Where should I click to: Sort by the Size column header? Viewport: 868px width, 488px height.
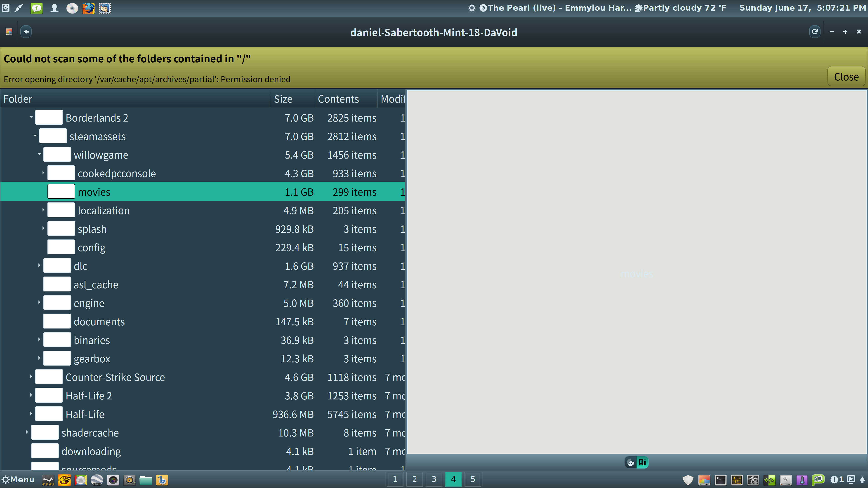[x=293, y=99]
